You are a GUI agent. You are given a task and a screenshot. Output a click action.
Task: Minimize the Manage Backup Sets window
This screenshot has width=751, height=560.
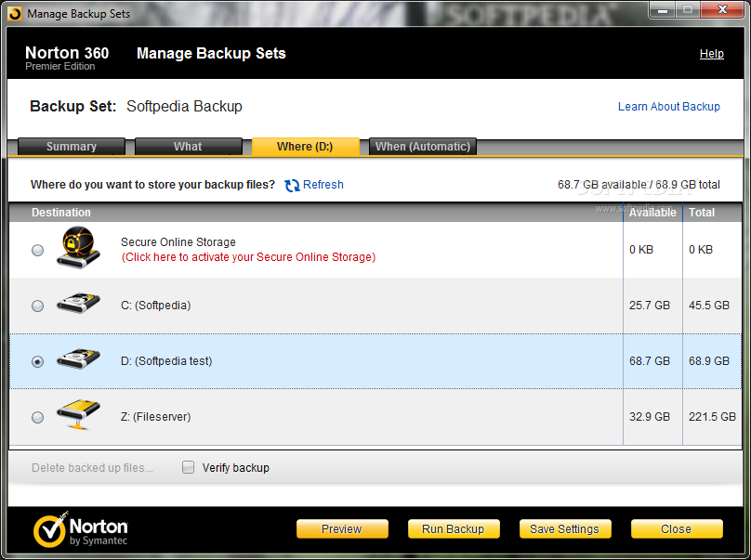[x=663, y=10]
